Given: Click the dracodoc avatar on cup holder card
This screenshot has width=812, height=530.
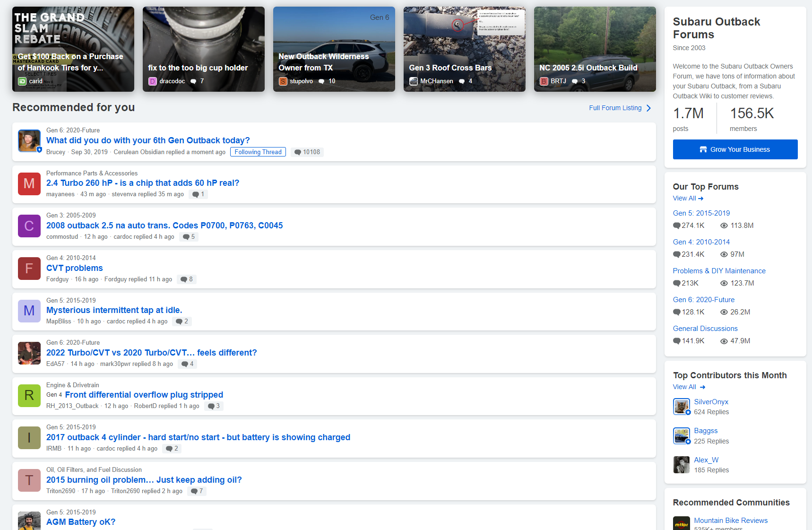Looking at the screenshot, I should [152, 81].
